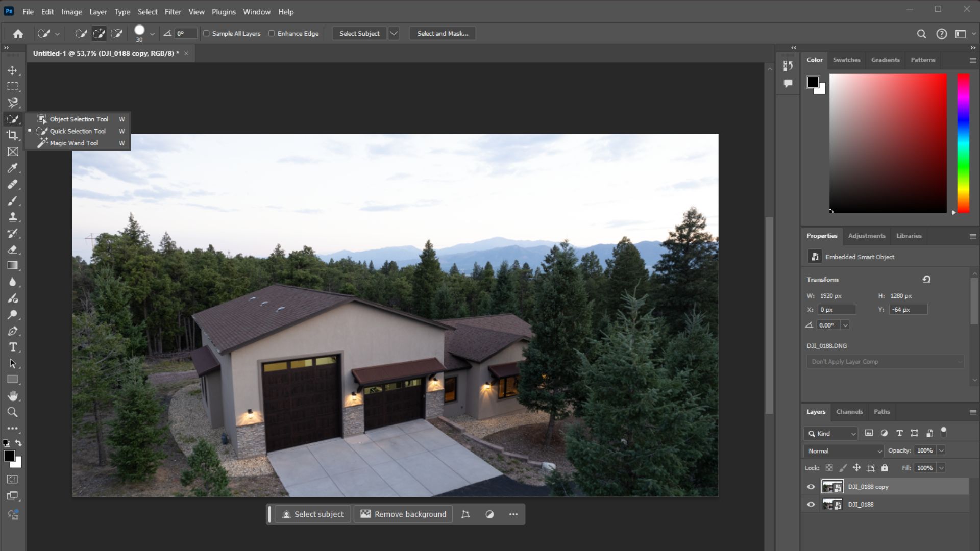The height and width of the screenshot is (551, 980).
Task: Select the Pen tool
Action: click(13, 331)
